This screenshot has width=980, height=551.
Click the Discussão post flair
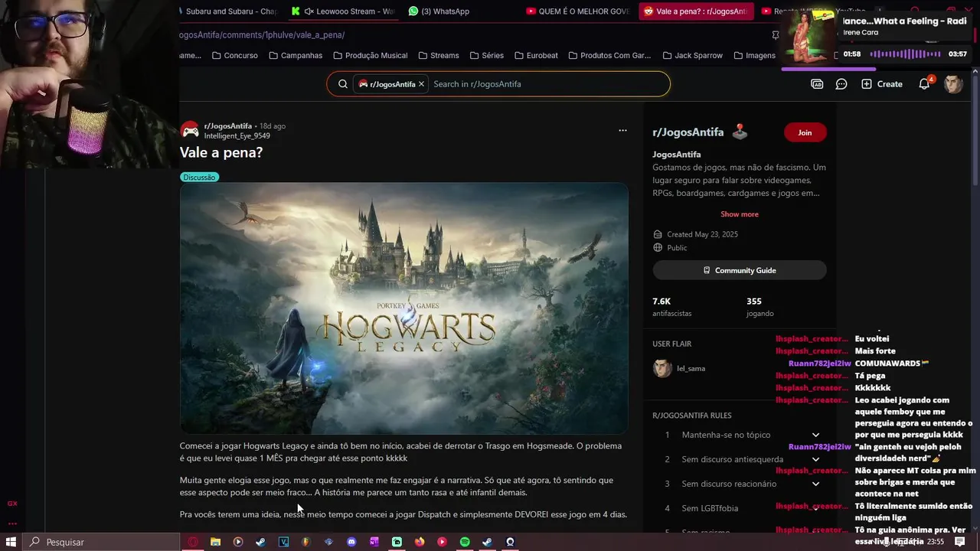coord(199,177)
